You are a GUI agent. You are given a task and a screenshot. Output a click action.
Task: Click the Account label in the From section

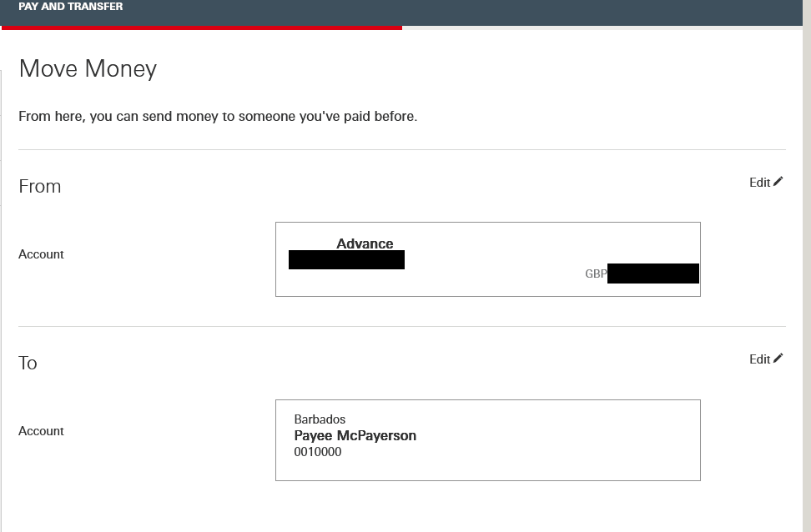click(x=41, y=254)
